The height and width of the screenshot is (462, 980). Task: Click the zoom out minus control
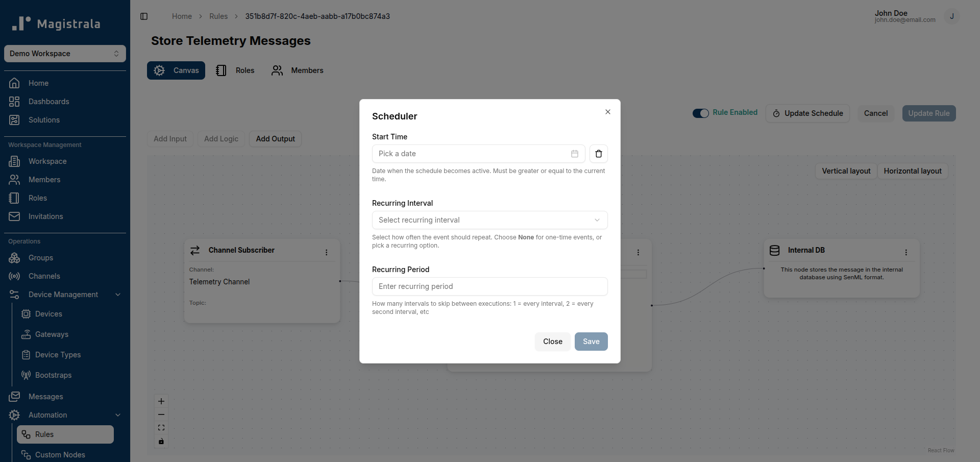click(x=161, y=415)
